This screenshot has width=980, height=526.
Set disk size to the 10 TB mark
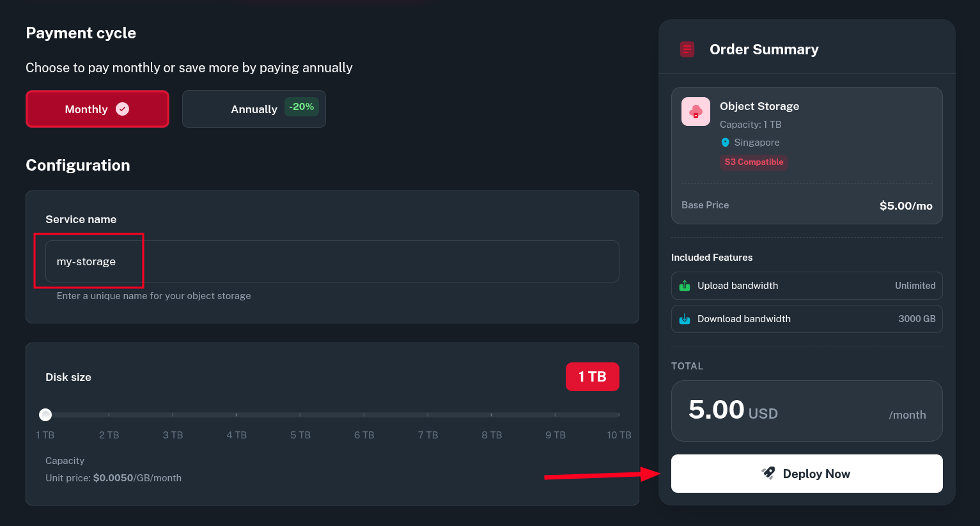pos(618,415)
